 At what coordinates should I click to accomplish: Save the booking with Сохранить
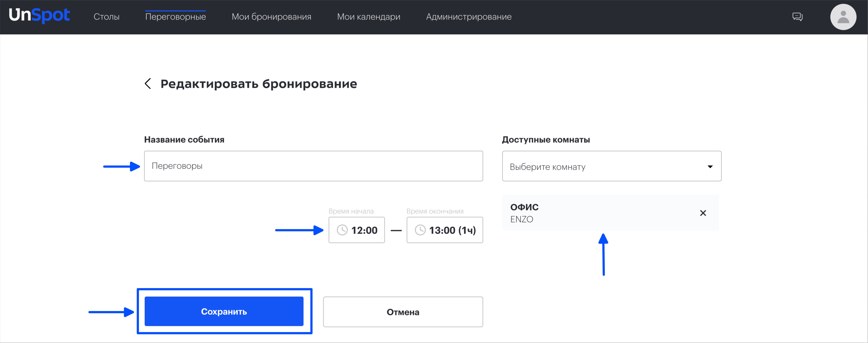224,311
